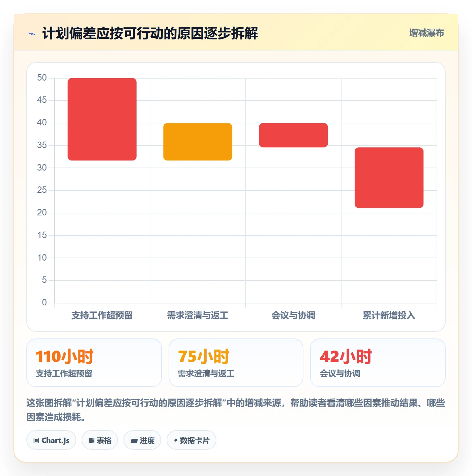Click the x-axis label 累计新增投入

[x=389, y=316]
